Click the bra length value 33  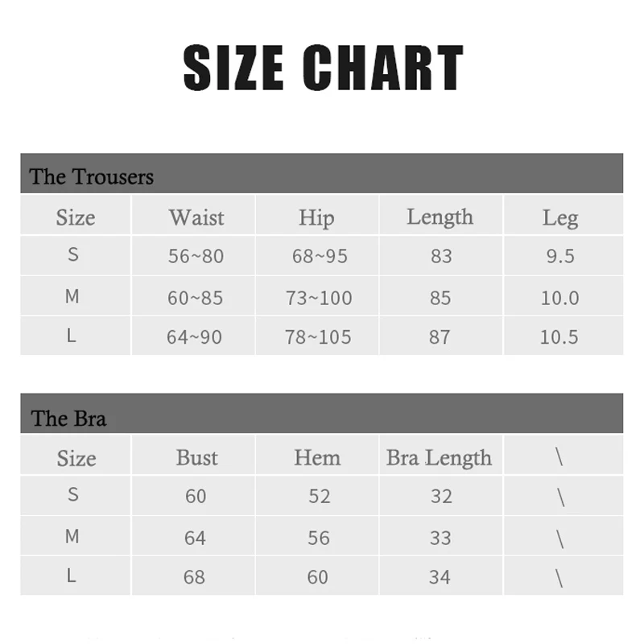pos(440,537)
